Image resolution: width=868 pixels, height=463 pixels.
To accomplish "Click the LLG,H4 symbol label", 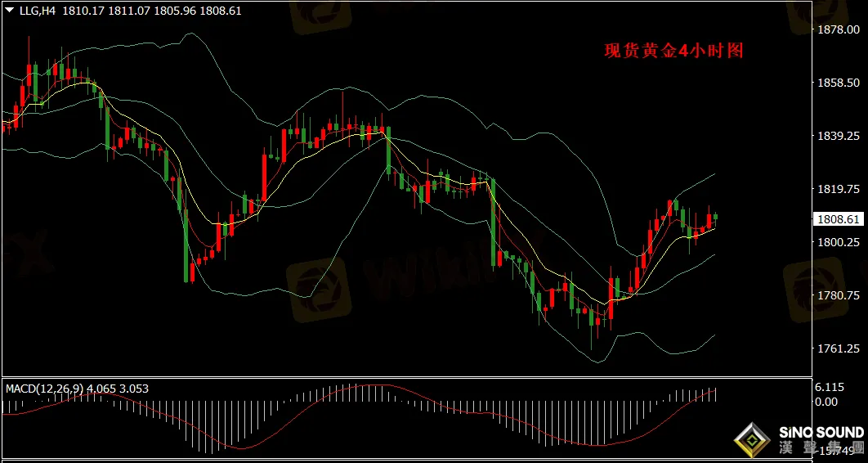I will coord(38,11).
